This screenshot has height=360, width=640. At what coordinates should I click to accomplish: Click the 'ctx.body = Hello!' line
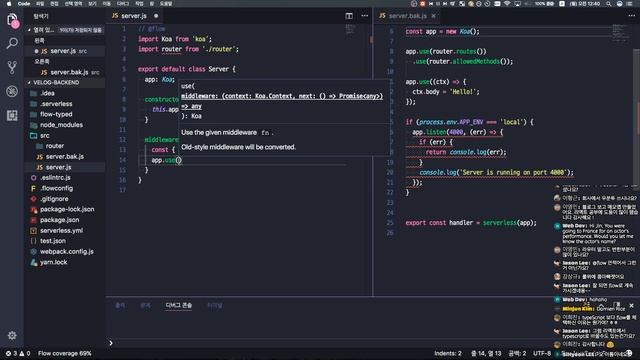pyautogui.click(x=446, y=92)
